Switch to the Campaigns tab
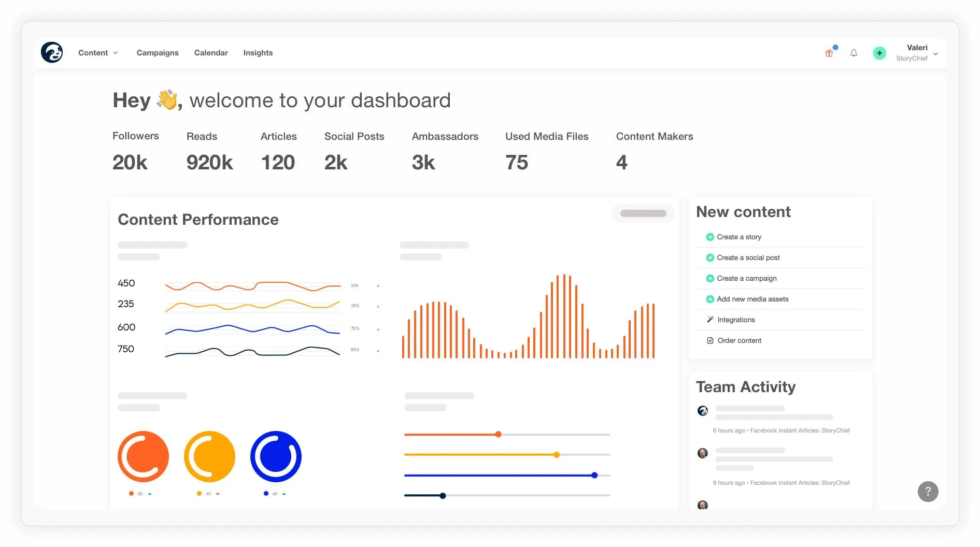 pos(158,52)
